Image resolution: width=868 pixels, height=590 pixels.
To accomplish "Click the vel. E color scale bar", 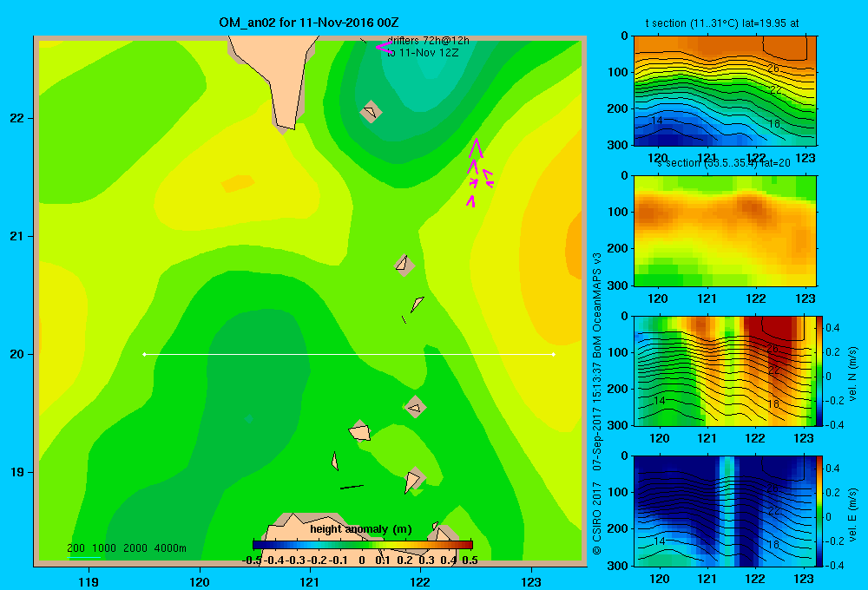I will [819, 511].
